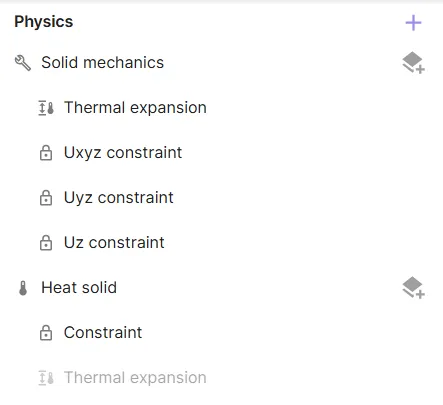
Task: Open Constraint under Heat solid
Action: (103, 333)
